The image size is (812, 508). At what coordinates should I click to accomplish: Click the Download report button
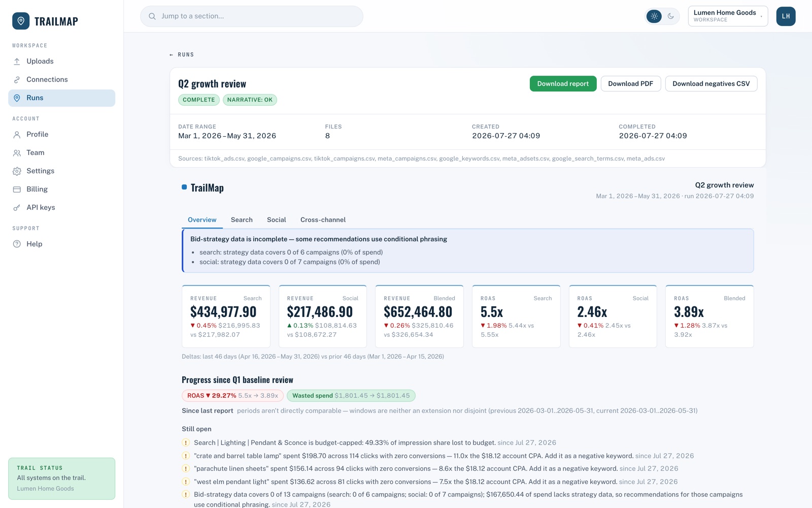[563, 84]
